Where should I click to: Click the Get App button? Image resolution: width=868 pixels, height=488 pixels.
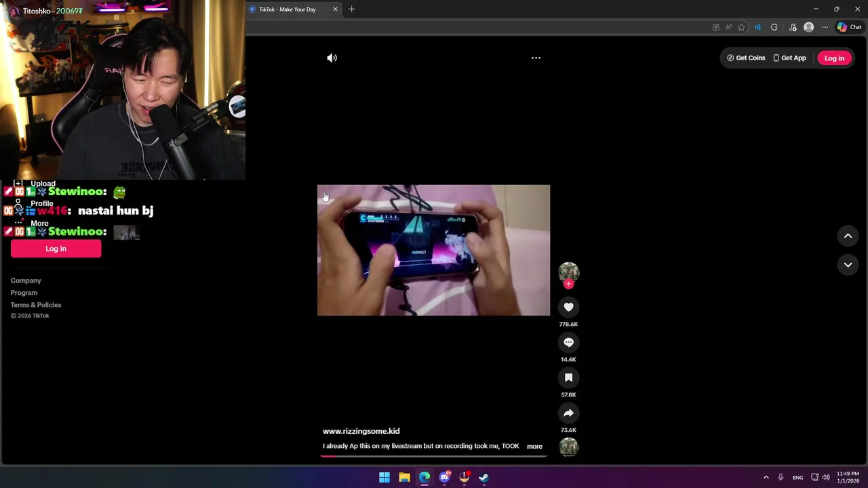[x=789, y=58]
